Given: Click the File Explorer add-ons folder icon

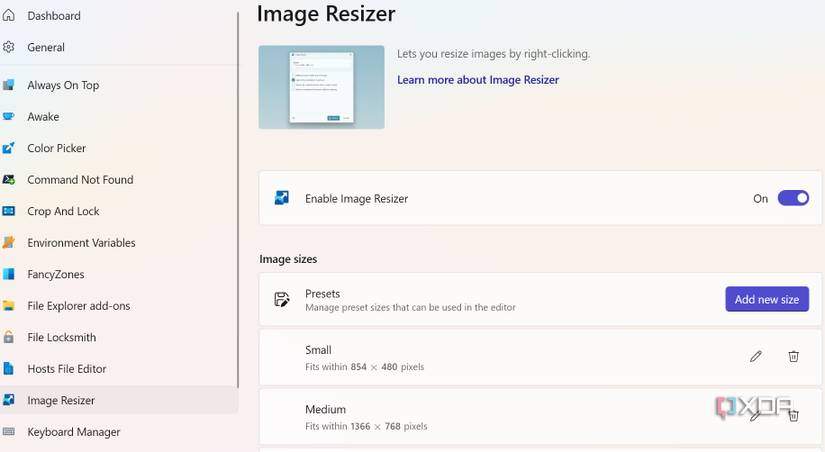Looking at the screenshot, I should point(8,306).
